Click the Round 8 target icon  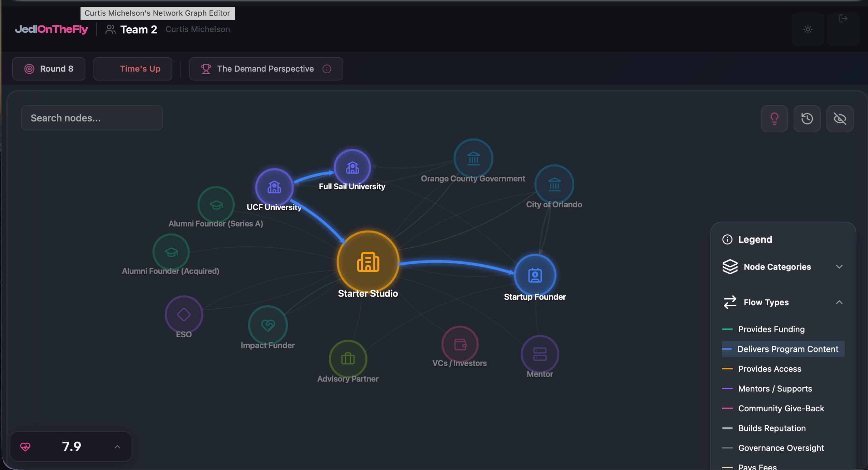[x=29, y=69]
